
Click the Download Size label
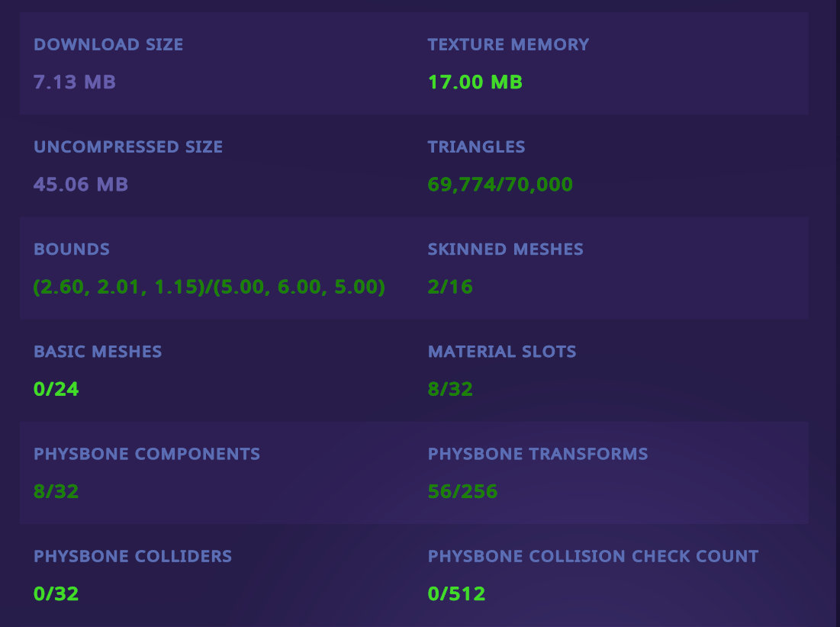point(108,44)
